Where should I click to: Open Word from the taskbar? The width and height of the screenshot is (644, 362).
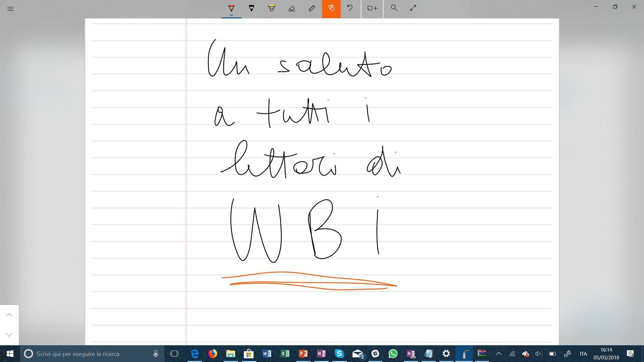pyautogui.click(x=267, y=354)
